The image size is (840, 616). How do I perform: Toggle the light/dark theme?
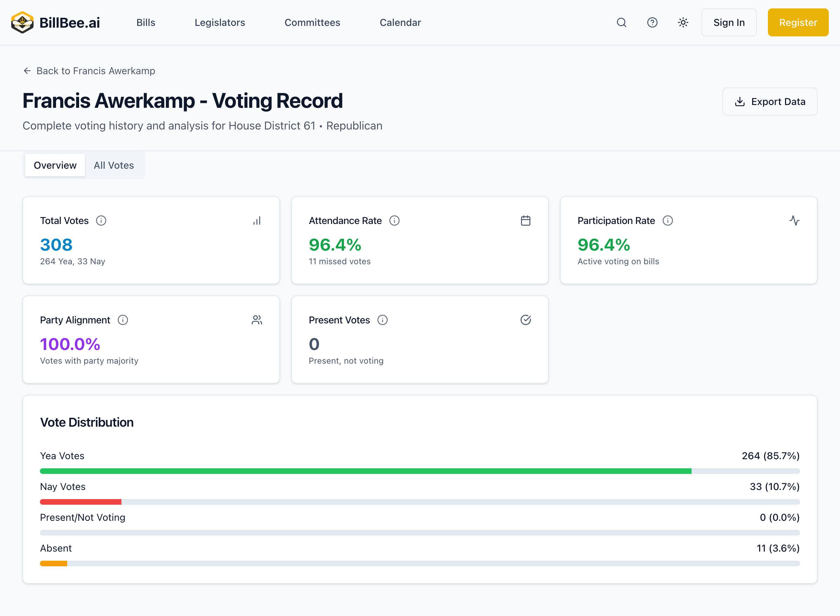[x=682, y=22]
